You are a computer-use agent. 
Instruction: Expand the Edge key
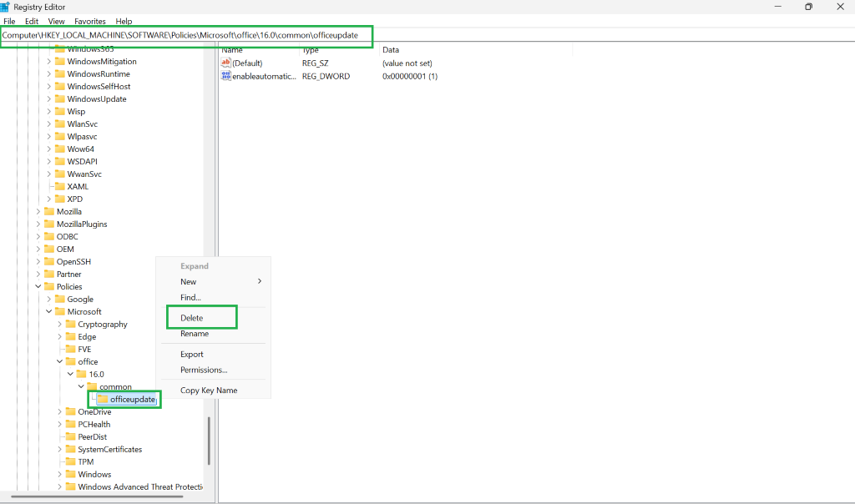59,337
